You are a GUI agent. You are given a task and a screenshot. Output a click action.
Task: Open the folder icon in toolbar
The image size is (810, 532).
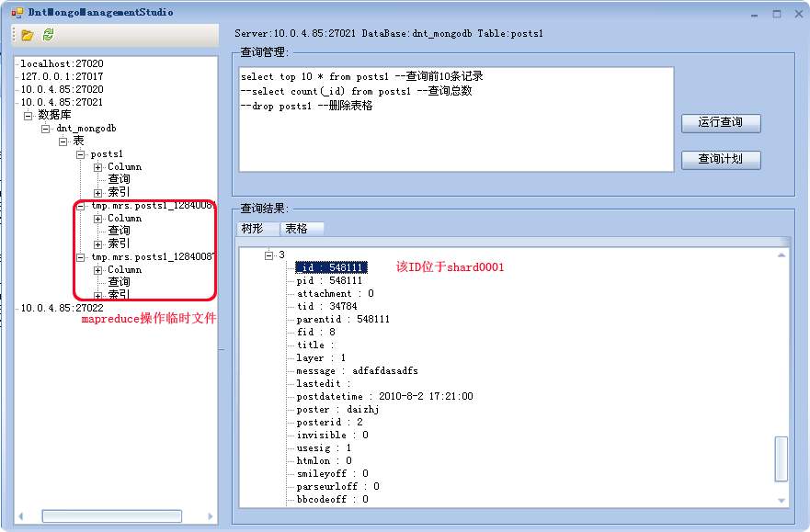(28, 35)
